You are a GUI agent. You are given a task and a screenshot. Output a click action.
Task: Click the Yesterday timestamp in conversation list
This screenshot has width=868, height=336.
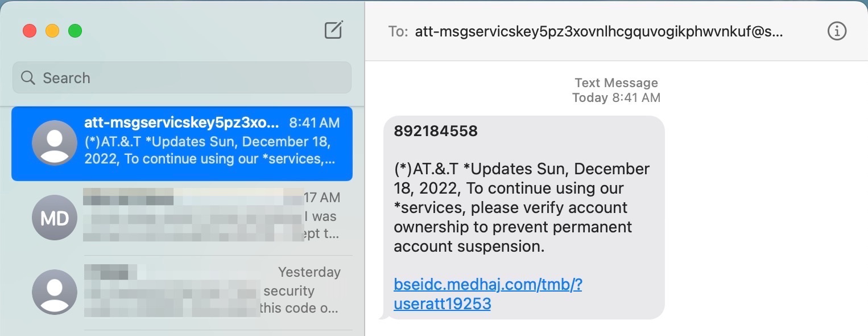click(x=309, y=272)
